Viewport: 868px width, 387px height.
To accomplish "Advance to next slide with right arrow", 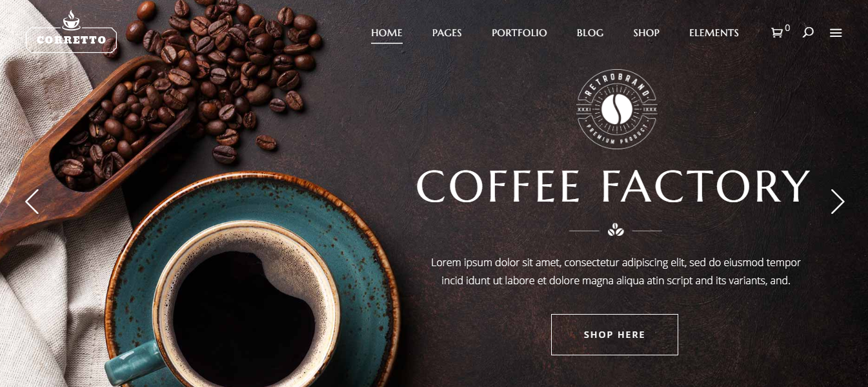I will pyautogui.click(x=837, y=202).
